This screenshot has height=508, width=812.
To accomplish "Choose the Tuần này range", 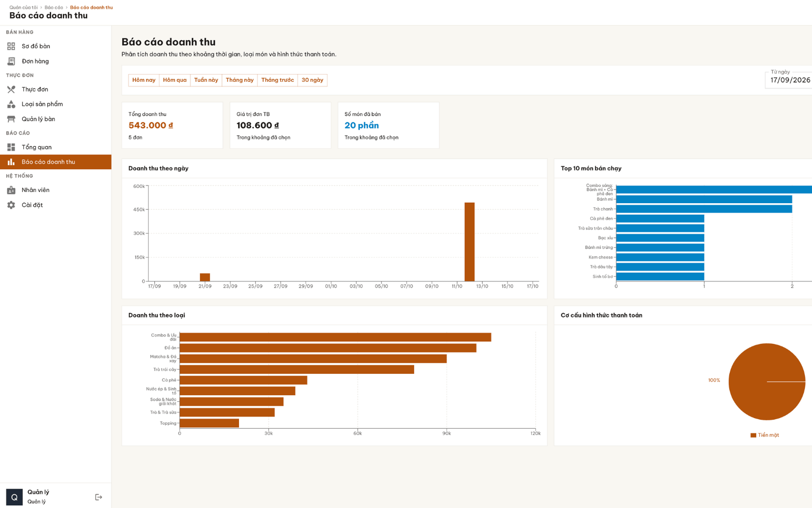I will (x=206, y=80).
